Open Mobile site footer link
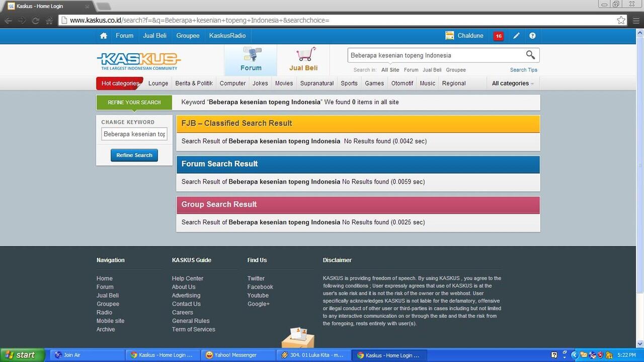This screenshot has width=644, height=362. coord(110,321)
